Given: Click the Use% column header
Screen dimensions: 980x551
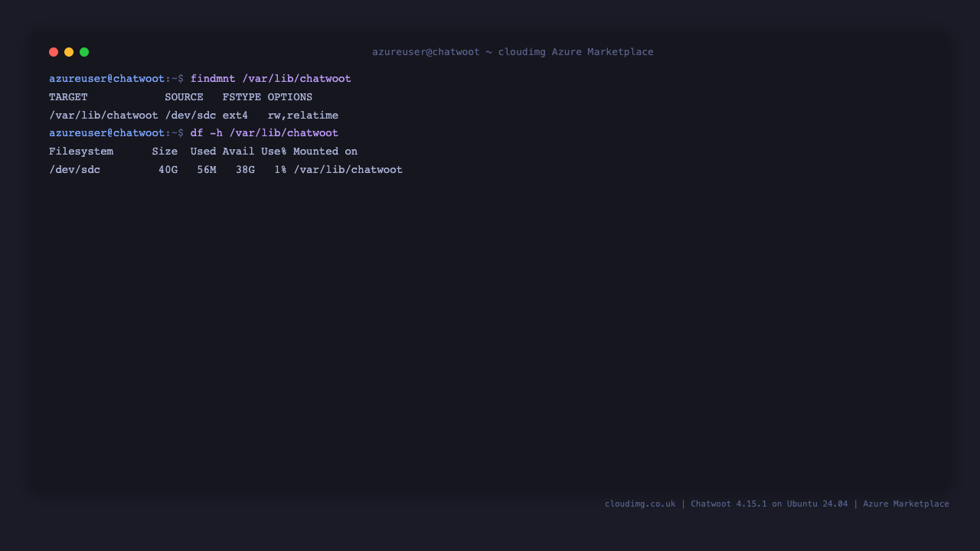Looking at the screenshot, I should pyautogui.click(x=274, y=152).
